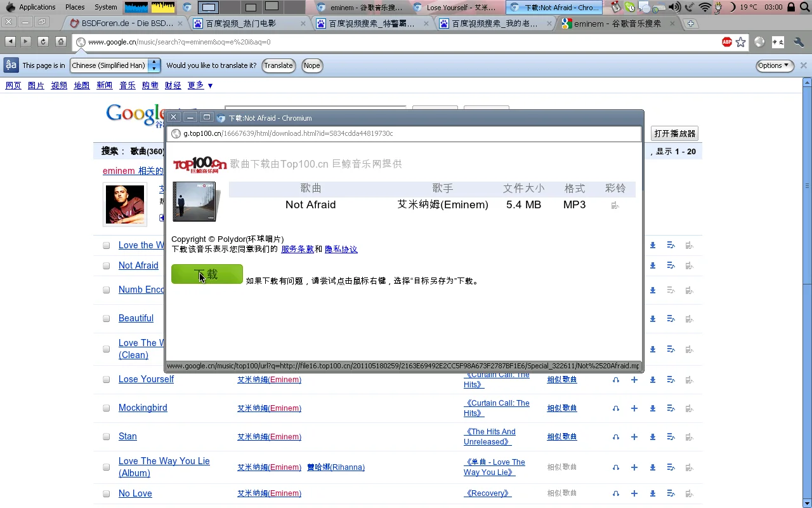
Task: Open the Applications menu in top panel
Action: [x=30, y=7]
